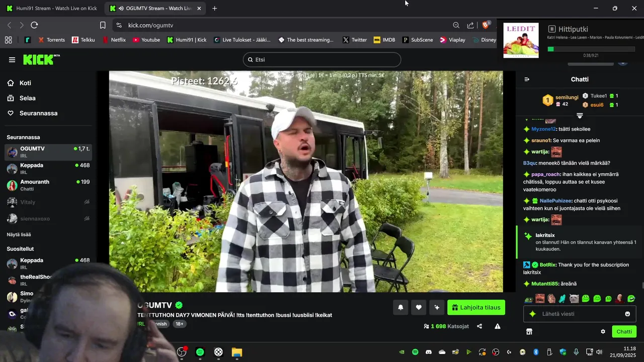Open Brave Shields icon
Image resolution: width=644 pixels, height=362 pixels.
[486, 25]
